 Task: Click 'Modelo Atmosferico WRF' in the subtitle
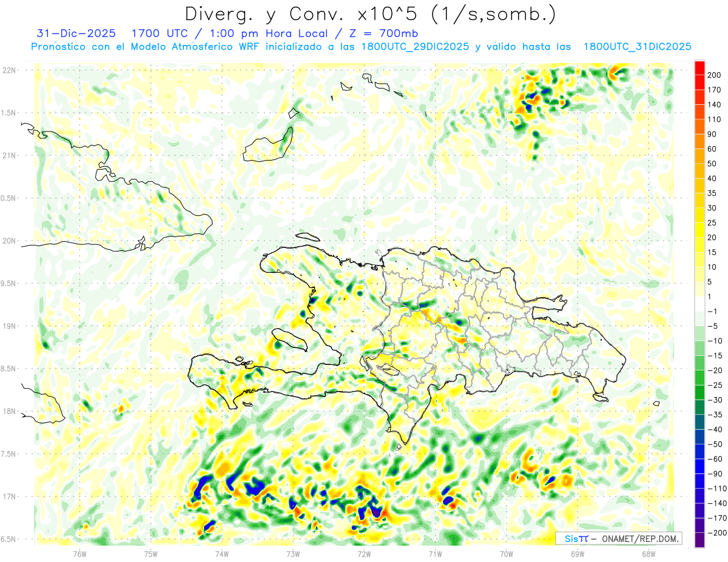197,47
